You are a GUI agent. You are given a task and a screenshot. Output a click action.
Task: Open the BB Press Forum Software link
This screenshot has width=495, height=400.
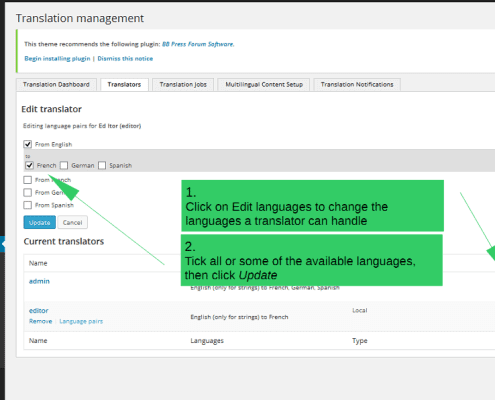(198, 44)
